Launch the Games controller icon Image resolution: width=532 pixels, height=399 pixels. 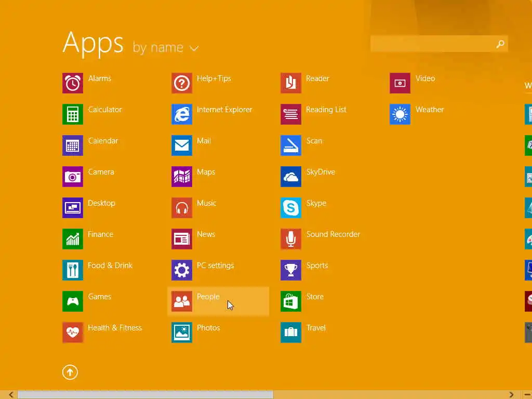click(x=73, y=301)
